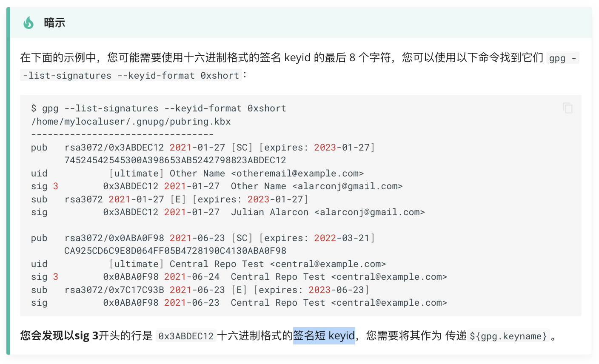Viewport: 599px width, 364px height.
Task: Click the highlighted 签名短 keyid text
Action: pyautogui.click(x=324, y=336)
